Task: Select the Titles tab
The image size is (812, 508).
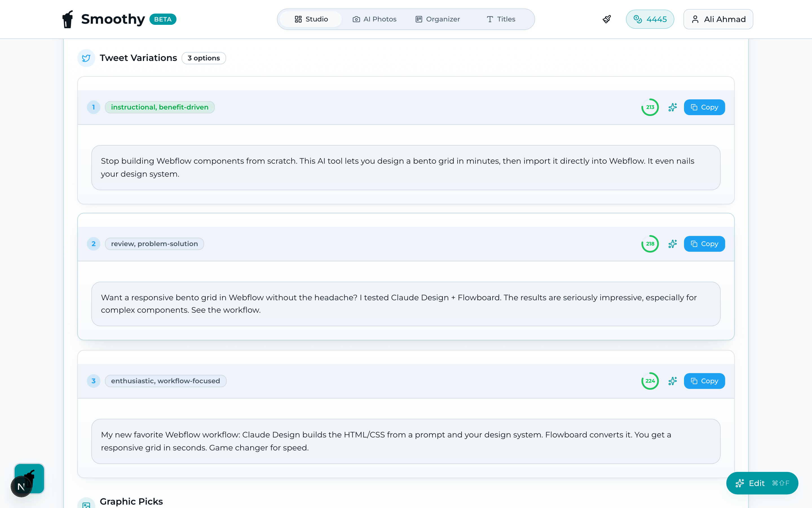Action: [501, 19]
